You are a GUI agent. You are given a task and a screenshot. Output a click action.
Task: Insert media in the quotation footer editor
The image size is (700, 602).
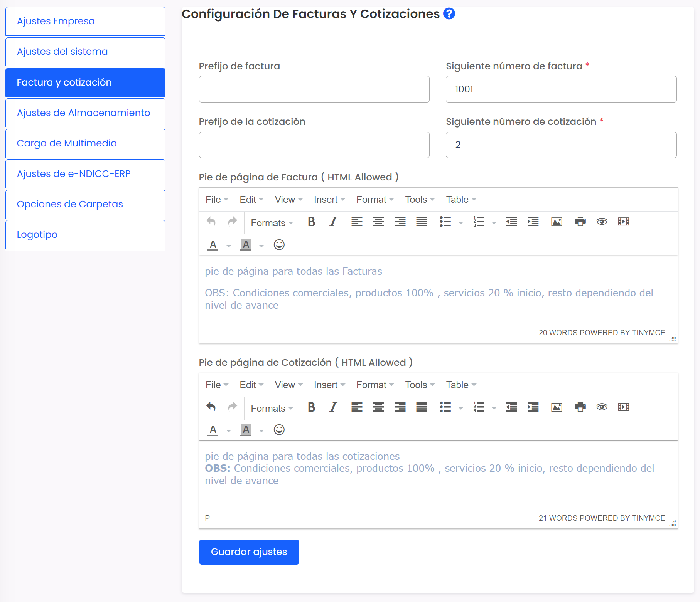pyautogui.click(x=623, y=407)
